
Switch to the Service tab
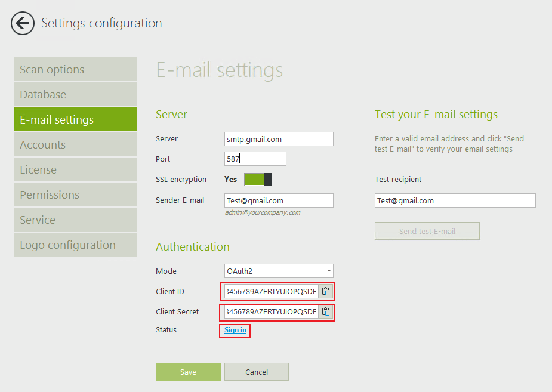75,220
